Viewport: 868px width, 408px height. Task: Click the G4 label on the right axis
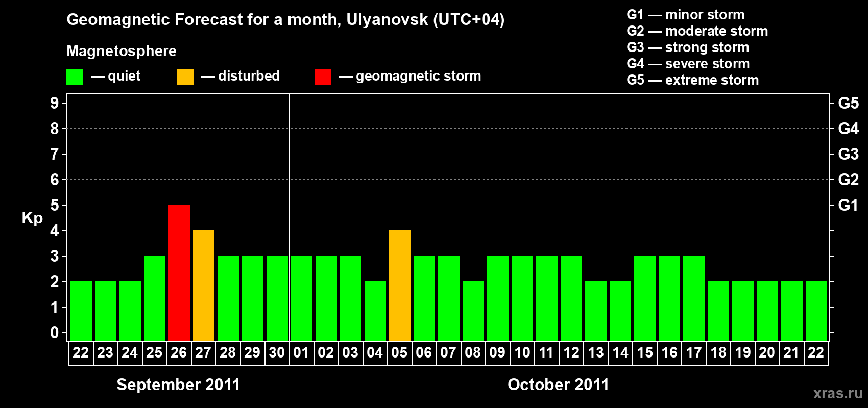point(849,129)
